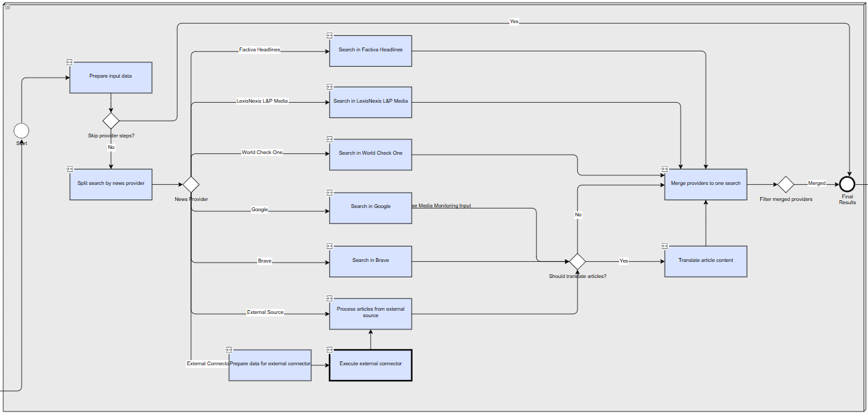
Task: Select the Search in World Check One task
Action: click(x=371, y=155)
